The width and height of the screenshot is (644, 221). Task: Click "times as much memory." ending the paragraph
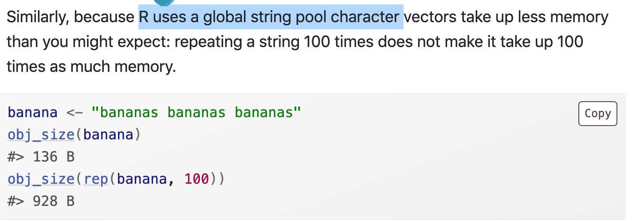coord(91,67)
